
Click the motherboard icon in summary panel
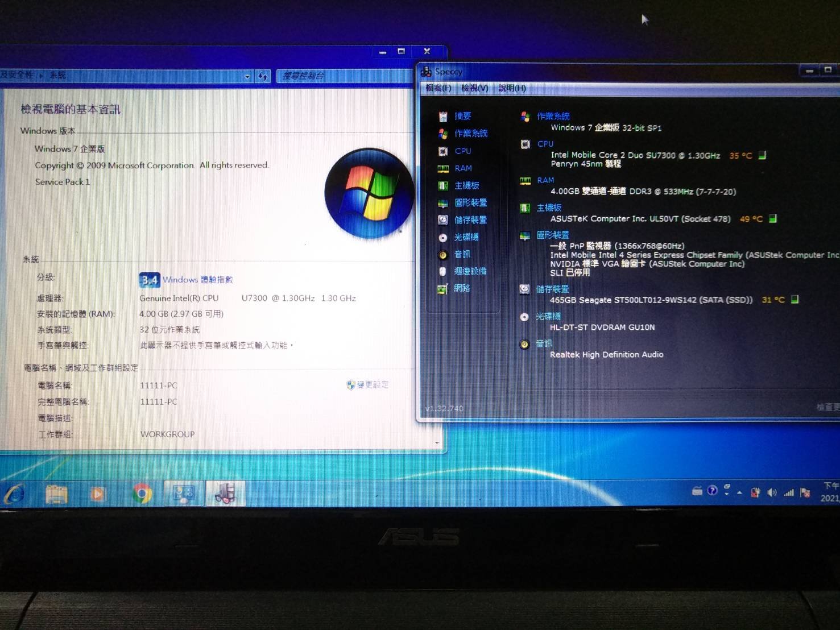pos(525,208)
